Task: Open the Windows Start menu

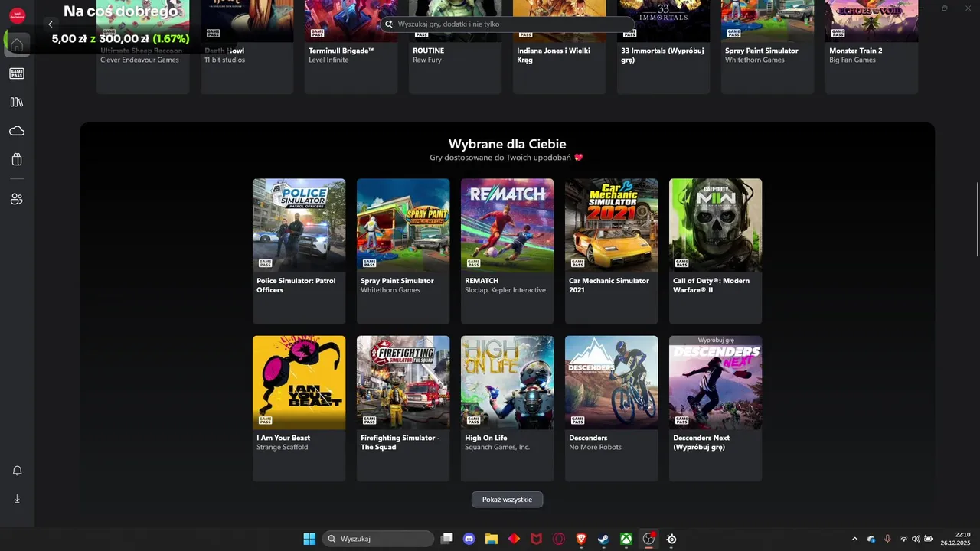Action: (x=309, y=539)
